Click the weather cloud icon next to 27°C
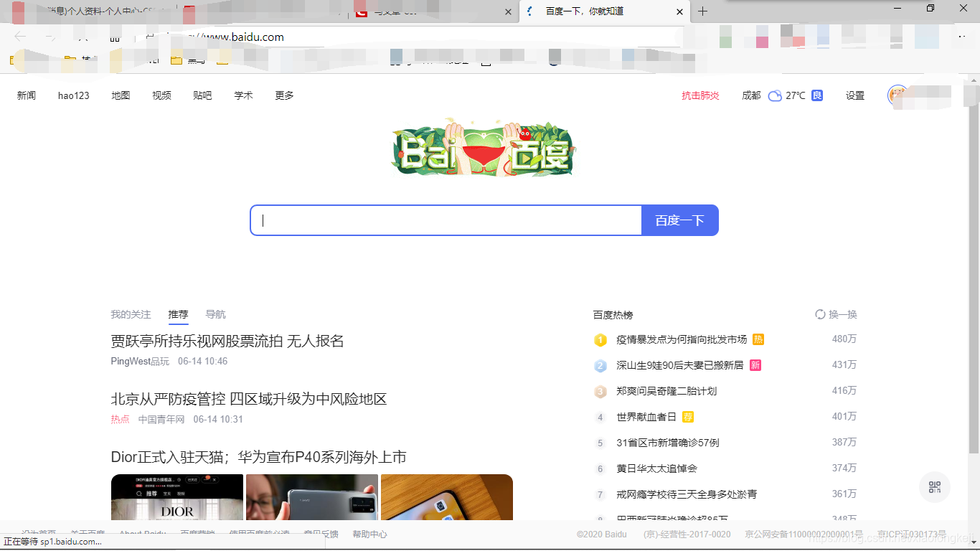 pos(775,95)
